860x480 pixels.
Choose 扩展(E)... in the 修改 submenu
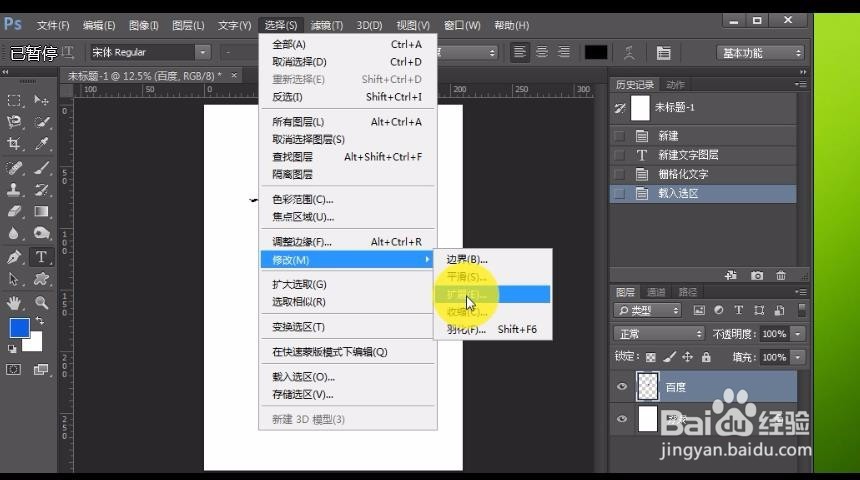[x=493, y=294]
